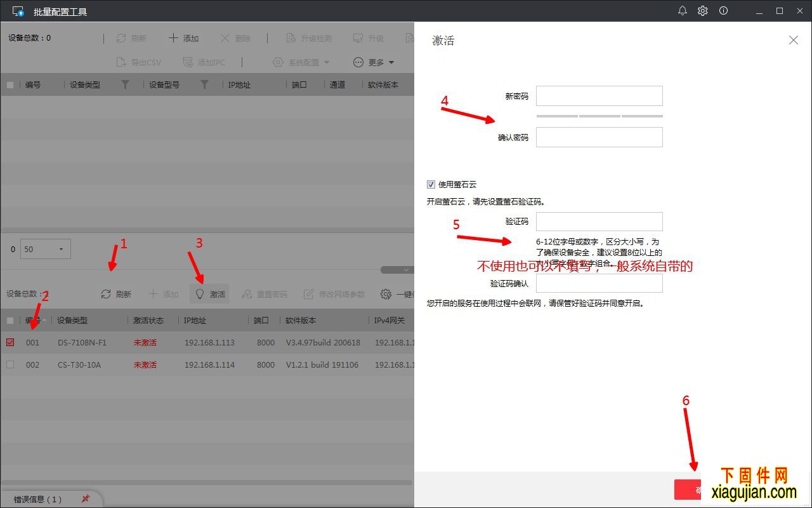Click the pin icon next to 错误信息

pos(86,499)
